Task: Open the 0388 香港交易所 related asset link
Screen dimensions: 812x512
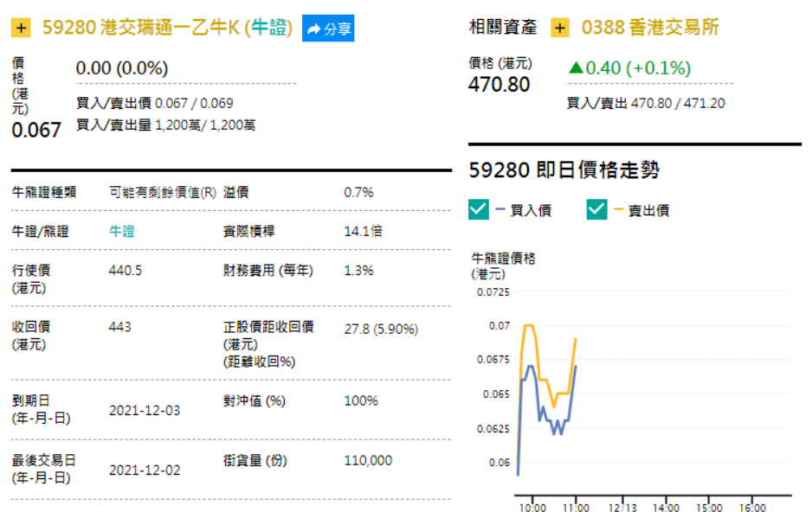Action: click(650, 28)
